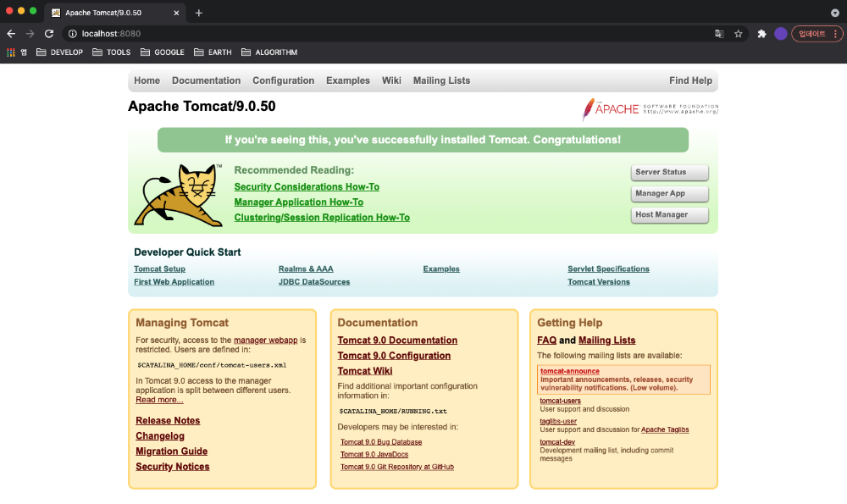
Task: Open the Tomcat Wiki link
Action: pyautogui.click(x=365, y=371)
